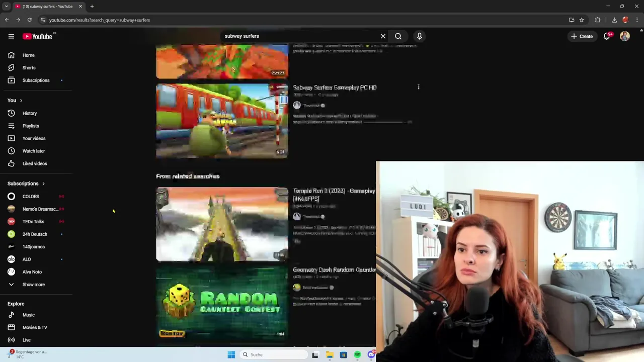The width and height of the screenshot is (644, 362).
Task: Click the address bar URL
Action: point(100,20)
